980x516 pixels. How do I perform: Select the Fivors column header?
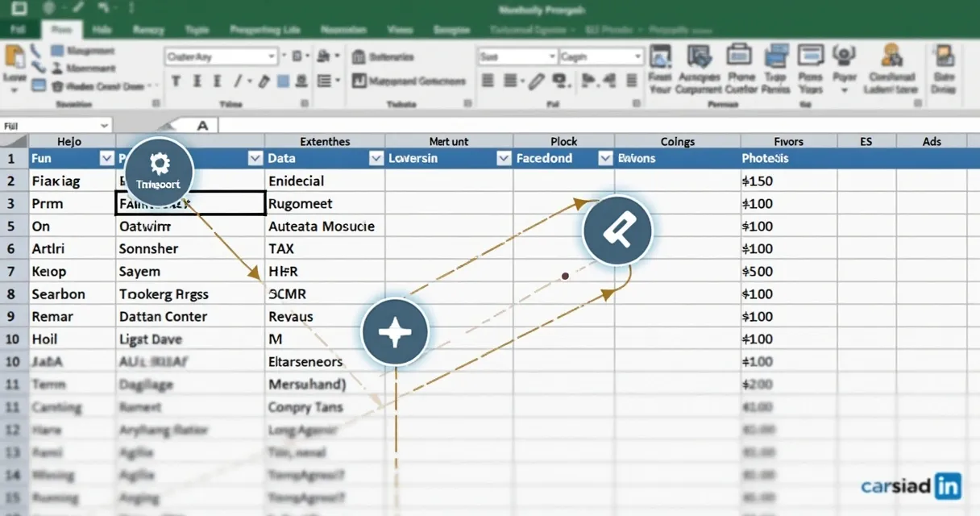pos(789,141)
